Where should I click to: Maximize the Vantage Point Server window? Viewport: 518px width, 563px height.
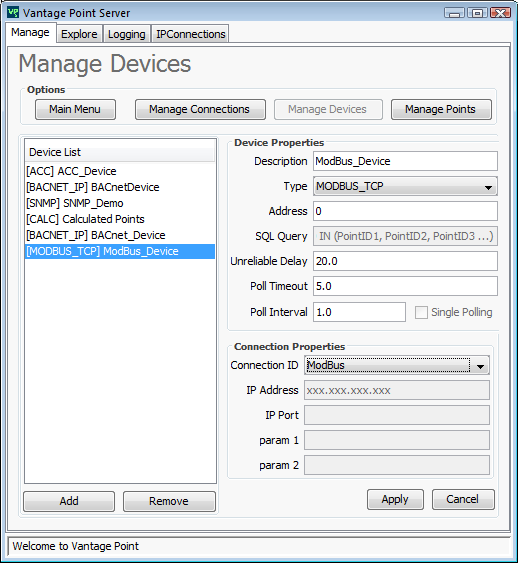477,13
